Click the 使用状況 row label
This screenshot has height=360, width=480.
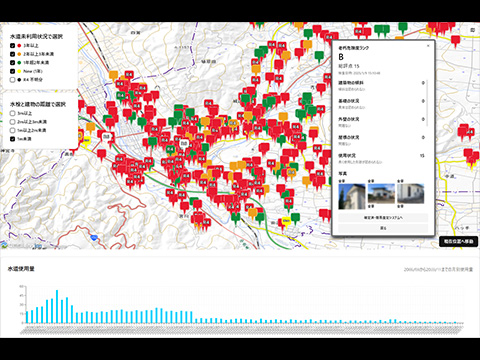point(347,156)
